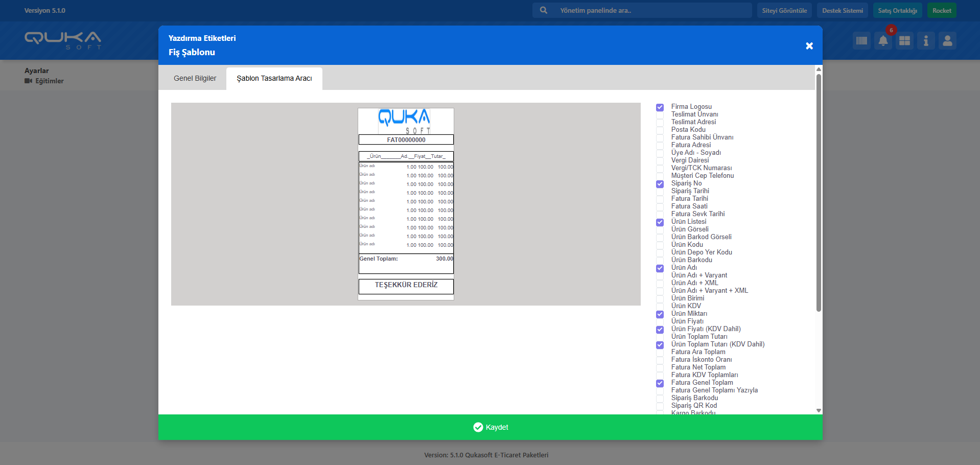Select the Şablon Tasarlama Aracı tab
Image resolution: width=980 pixels, height=465 pixels.
tap(274, 78)
